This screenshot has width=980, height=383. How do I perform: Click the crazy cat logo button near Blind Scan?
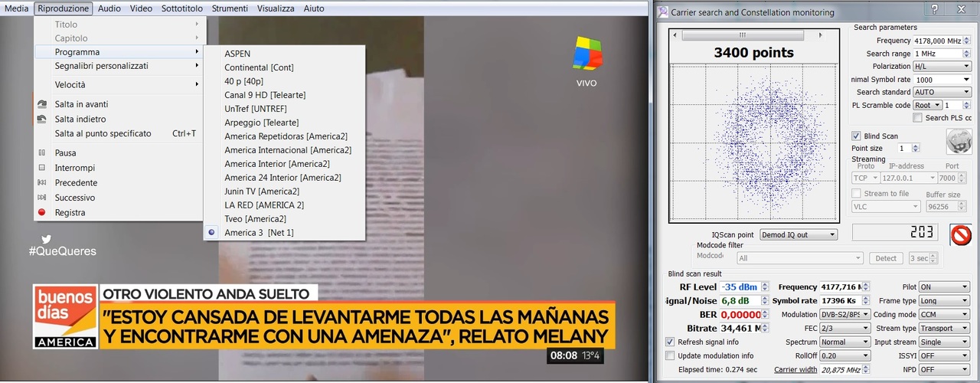coord(959,142)
